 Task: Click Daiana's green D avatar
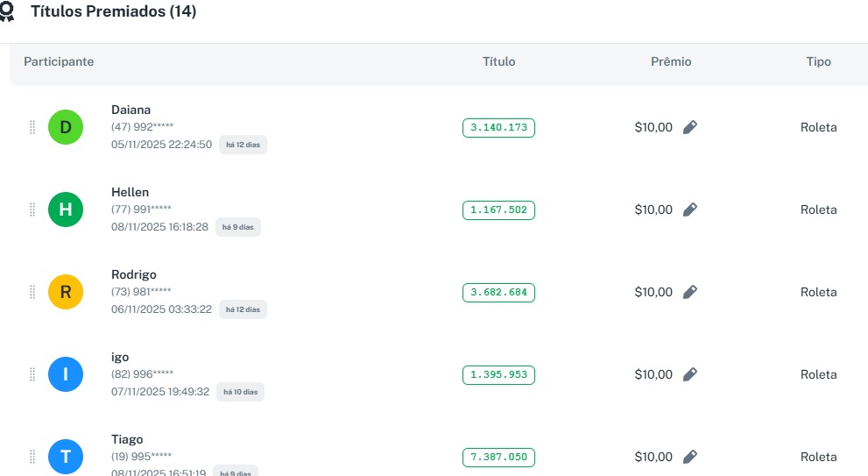66,128
